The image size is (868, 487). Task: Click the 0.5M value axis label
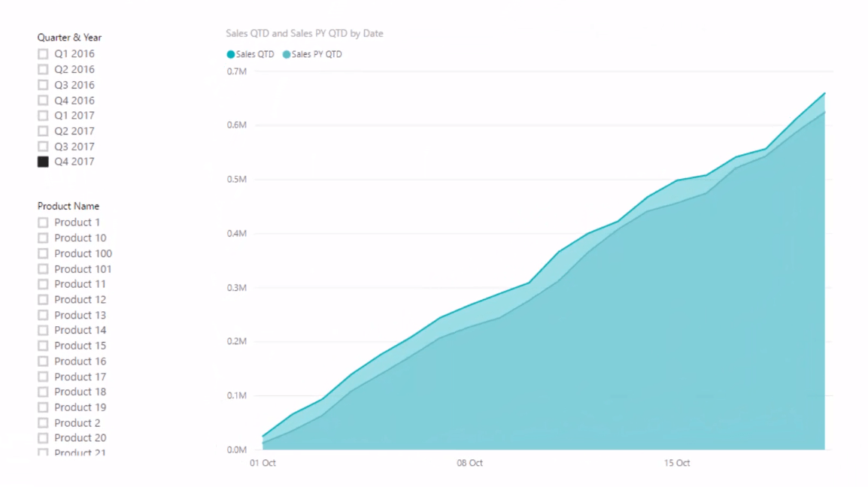pyautogui.click(x=236, y=180)
